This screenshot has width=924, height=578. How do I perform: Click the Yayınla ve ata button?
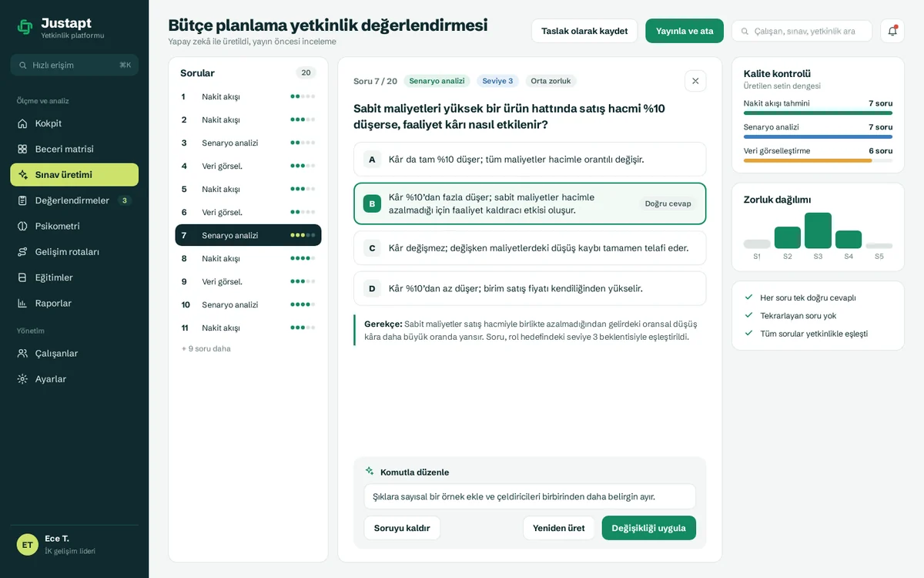(x=685, y=31)
